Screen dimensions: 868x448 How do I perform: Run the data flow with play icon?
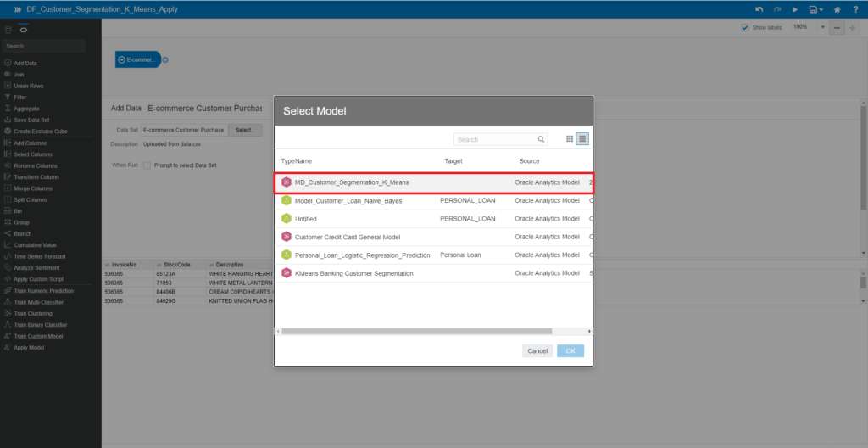click(795, 9)
